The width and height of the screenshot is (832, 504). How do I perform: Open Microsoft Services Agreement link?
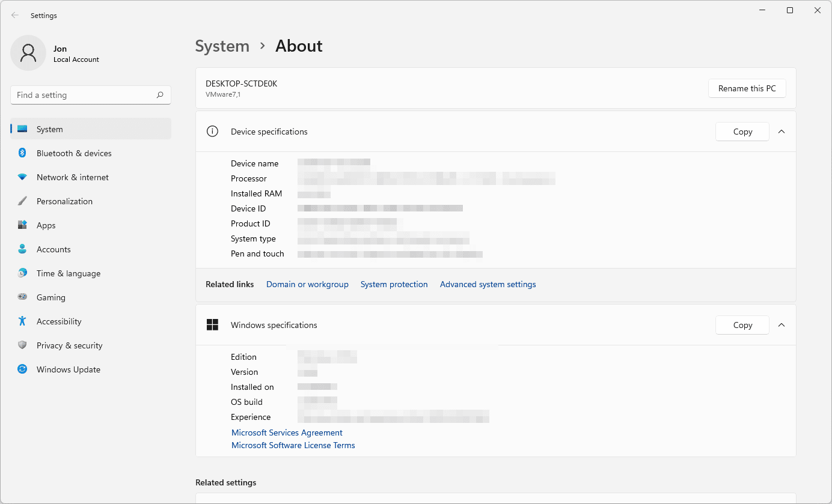click(287, 433)
